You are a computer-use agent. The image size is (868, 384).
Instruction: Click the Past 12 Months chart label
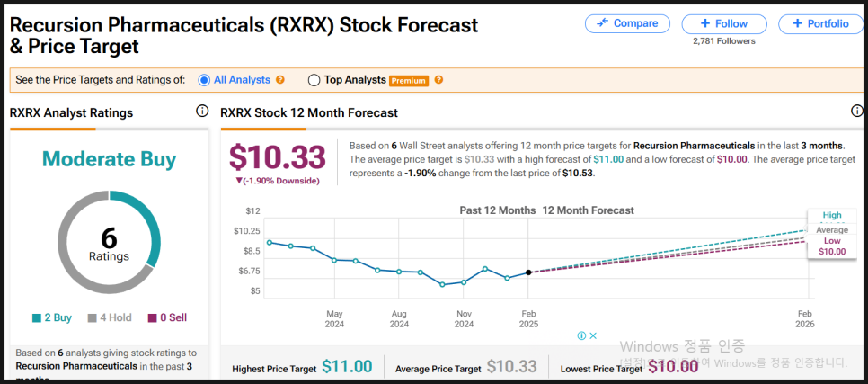click(498, 210)
